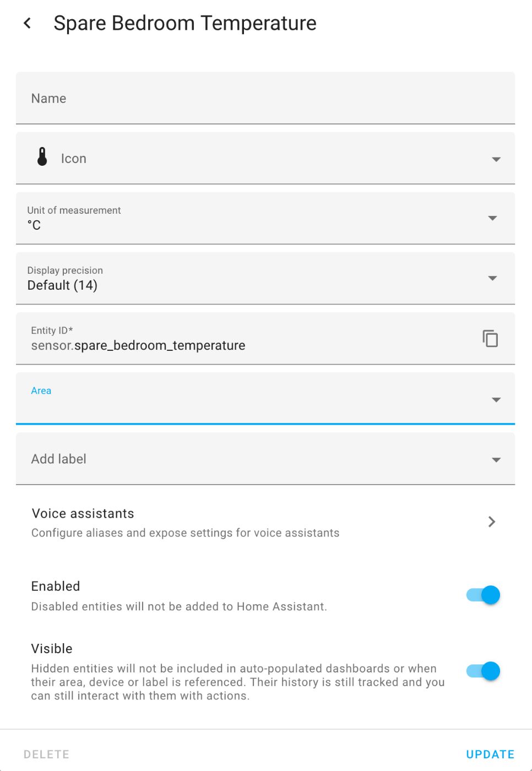Click the Unit of measurement dropdown arrow
This screenshot has width=532, height=771.
[492, 218]
